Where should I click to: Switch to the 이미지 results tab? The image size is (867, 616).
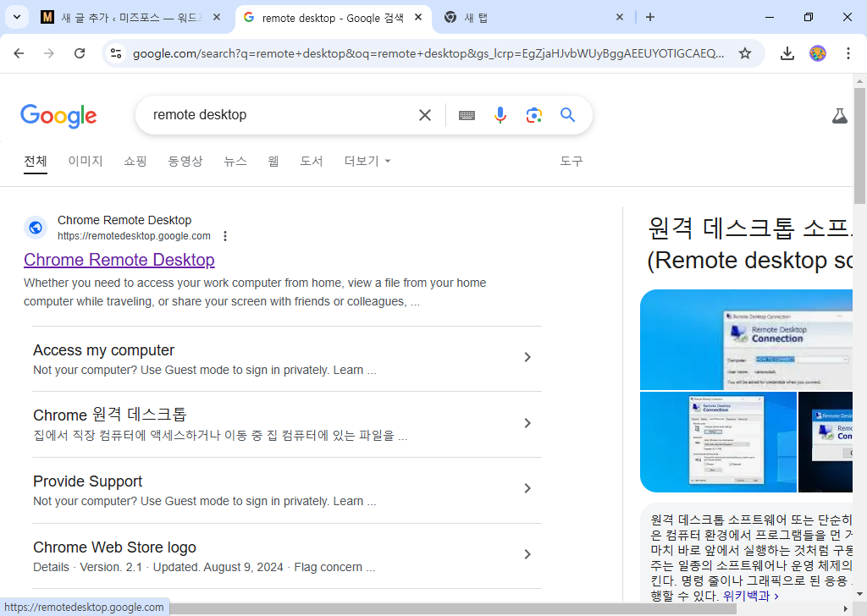click(x=86, y=161)
